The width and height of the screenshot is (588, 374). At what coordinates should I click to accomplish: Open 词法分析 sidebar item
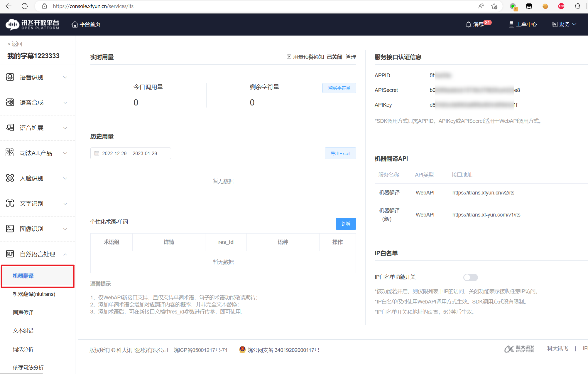[23, 349]
